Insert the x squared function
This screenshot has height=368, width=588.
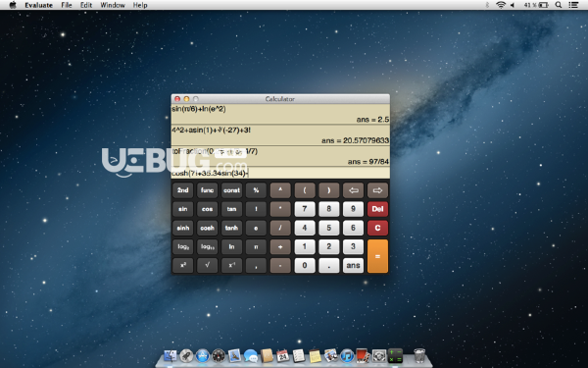tap(183, 266)
